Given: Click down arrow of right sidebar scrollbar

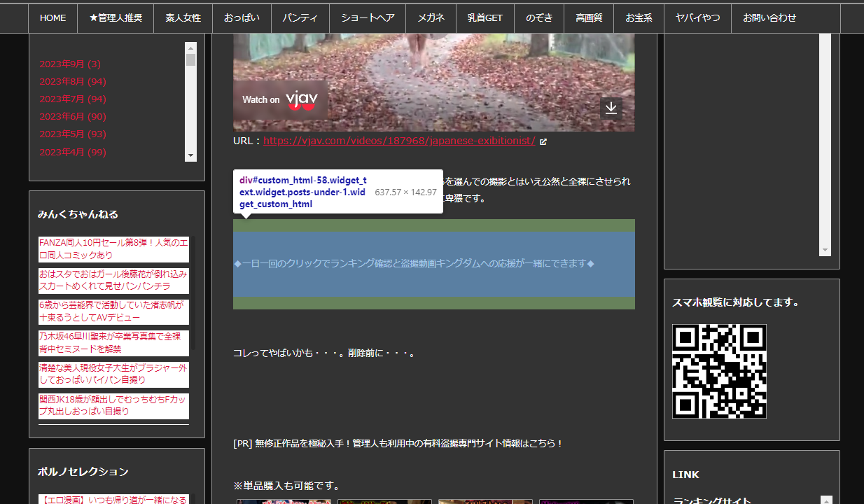Looking at the screenshot, I should [825, 250].
